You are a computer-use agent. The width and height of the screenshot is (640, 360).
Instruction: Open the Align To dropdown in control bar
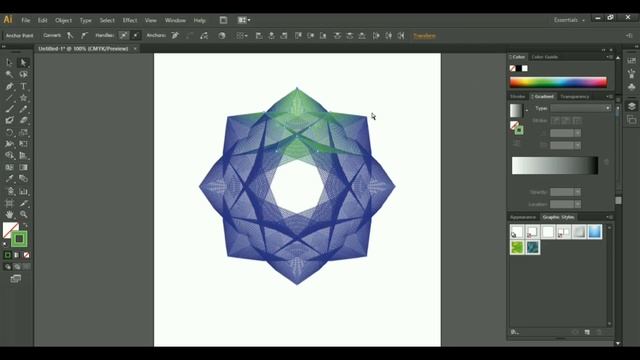pos(242,36)
